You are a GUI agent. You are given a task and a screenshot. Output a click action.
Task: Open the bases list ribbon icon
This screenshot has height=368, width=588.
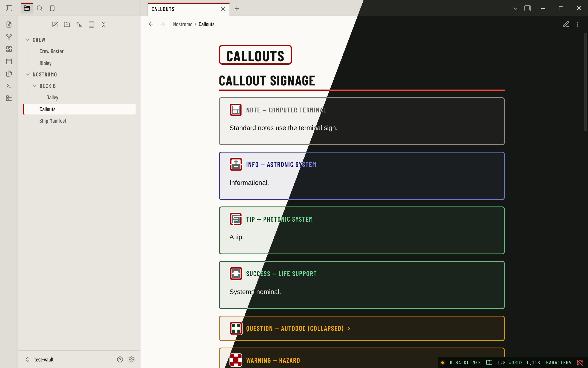pos(9,98)
